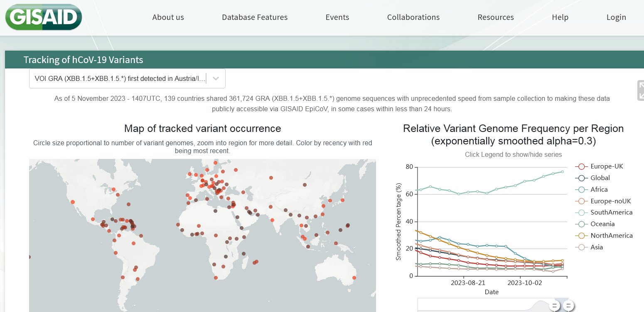The width and height of the screenshot is (644, 312).
Task: Click the right date range slider handle
Action: pos(568,306)
